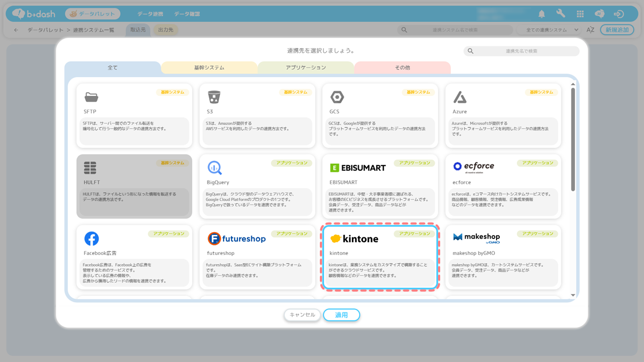Viewport: 644px width, 362px height.
Task: Click the scrollbar down arrow
Action: (x=573, y=295)
